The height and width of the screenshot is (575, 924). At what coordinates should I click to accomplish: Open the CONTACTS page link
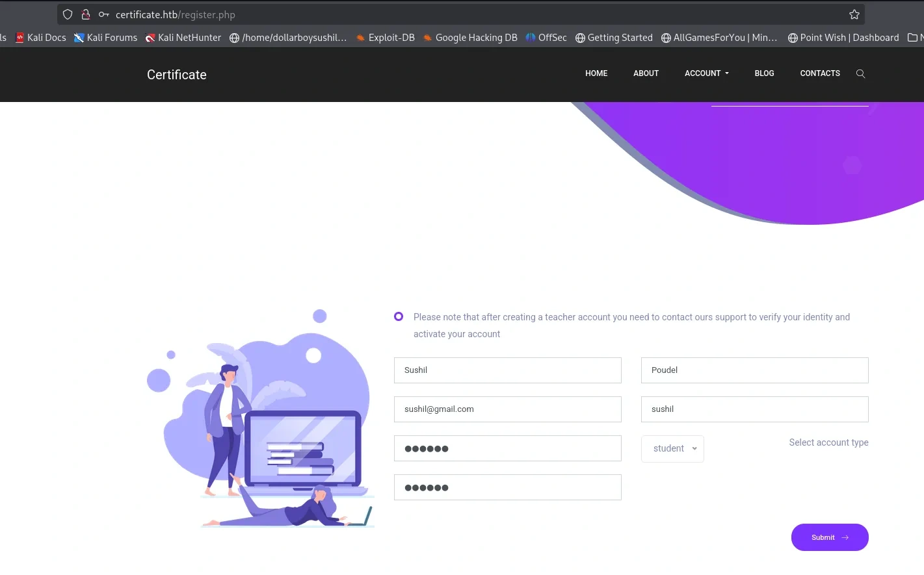(820, 73)
